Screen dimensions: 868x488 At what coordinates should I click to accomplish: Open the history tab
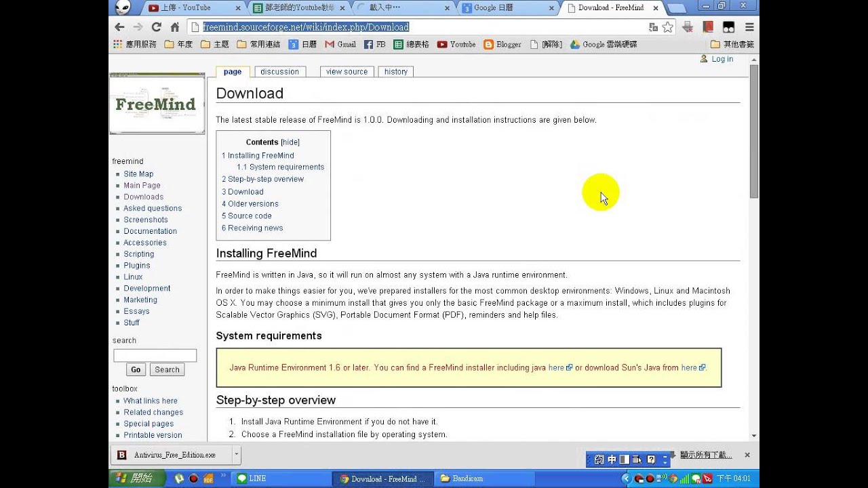(x=396, y=72)
